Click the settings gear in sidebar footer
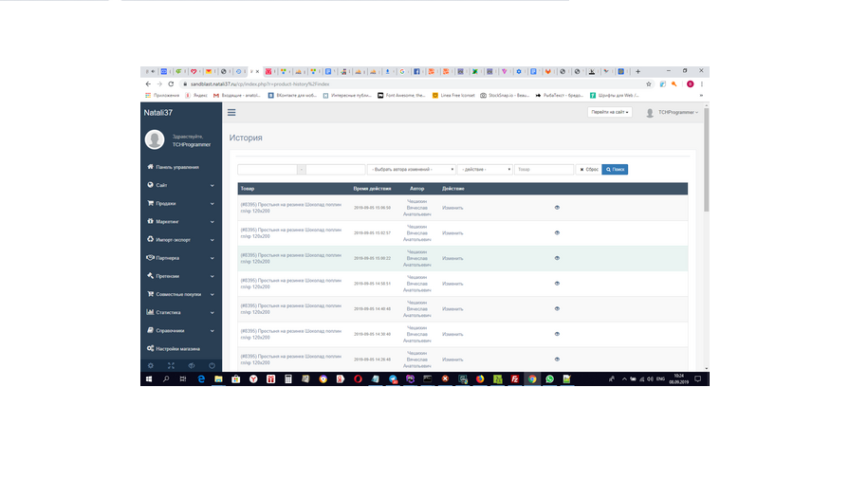Screen dimensions: 868x480 [x=151, y=365]
